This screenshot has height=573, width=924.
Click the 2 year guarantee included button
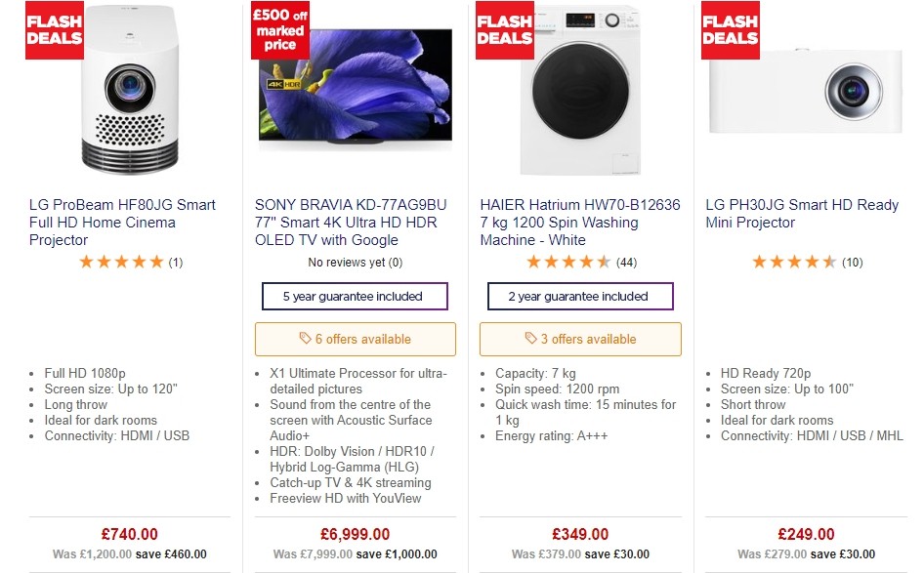[580, 296]
